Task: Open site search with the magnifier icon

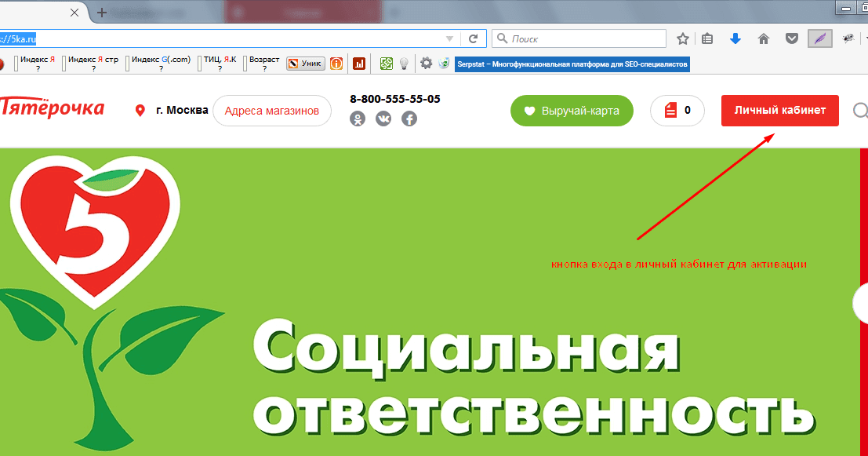Action: point(863,111)
